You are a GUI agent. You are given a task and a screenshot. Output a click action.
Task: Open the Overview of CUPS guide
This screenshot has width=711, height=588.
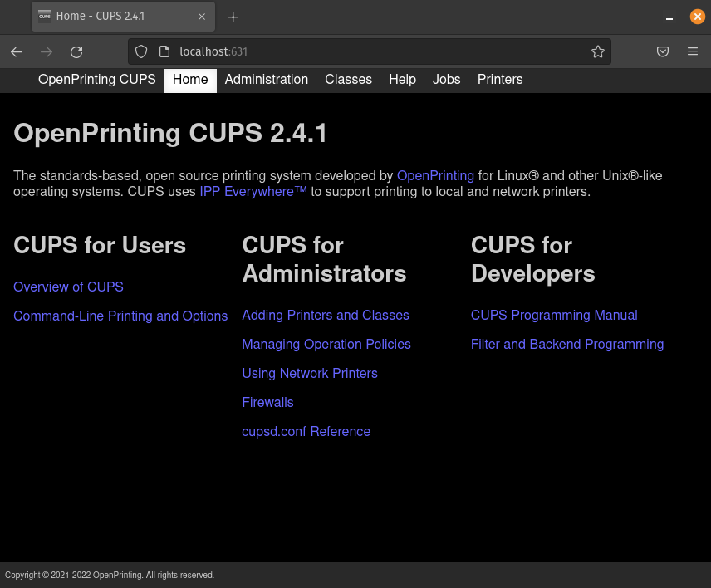(68, 287)
